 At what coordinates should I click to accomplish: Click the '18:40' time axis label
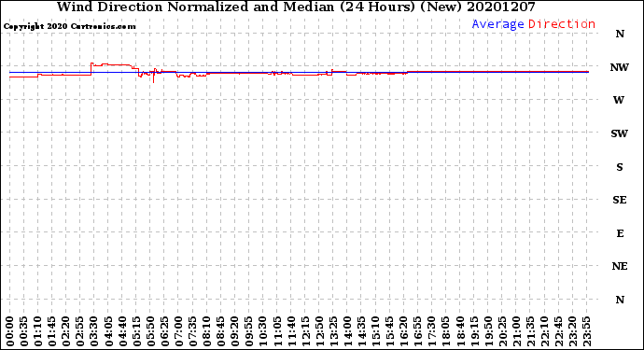point(460,332)
